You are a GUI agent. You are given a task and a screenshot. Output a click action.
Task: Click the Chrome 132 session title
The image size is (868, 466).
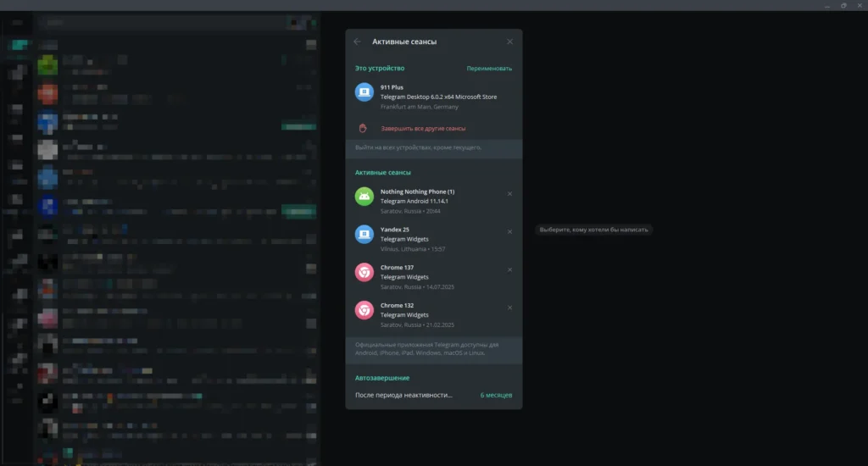click(x=397, y=306)
